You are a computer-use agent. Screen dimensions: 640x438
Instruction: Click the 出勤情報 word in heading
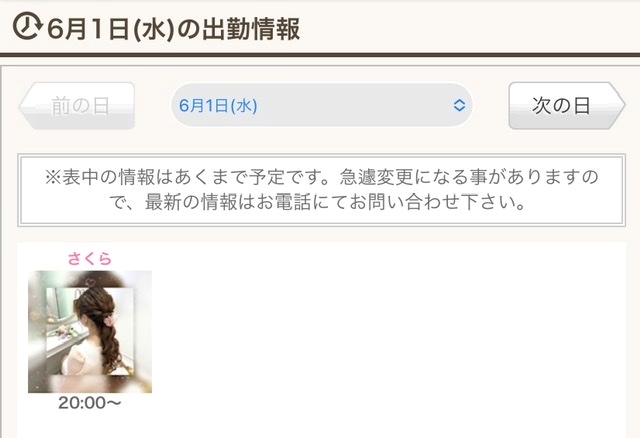(x=251, y=29)
